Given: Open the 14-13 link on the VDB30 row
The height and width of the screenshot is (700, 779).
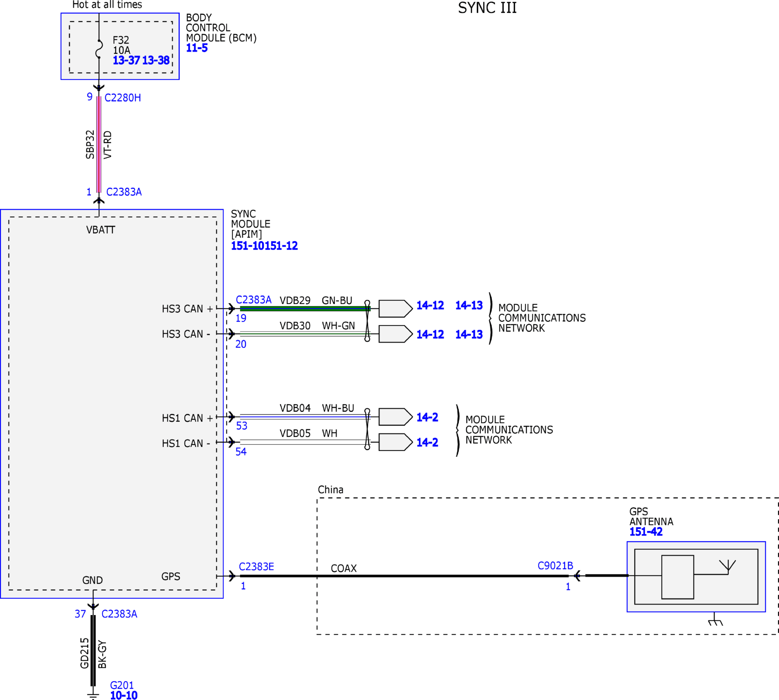Looking at the screenshot, I should pyautogui.click(x=469, y=334).
